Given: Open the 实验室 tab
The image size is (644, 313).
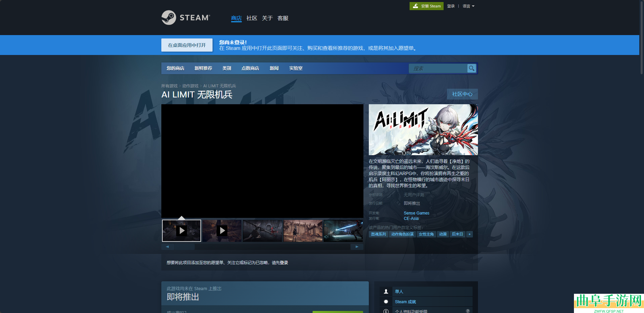Looking at the screenshot, I should 296,68.
